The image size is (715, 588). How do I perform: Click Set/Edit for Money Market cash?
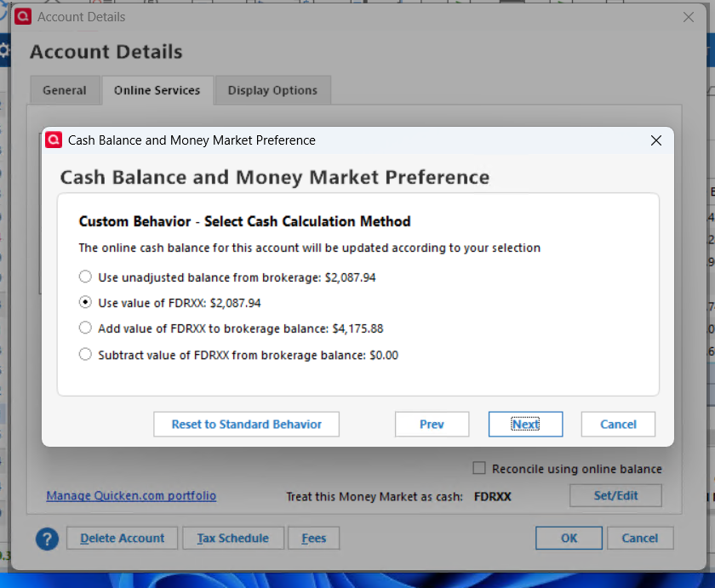point(615,495)
